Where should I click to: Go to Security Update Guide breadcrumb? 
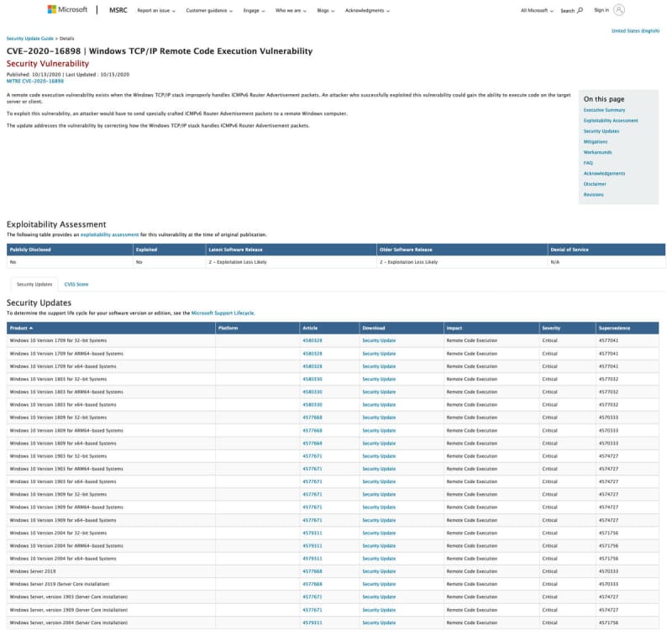coord(31,39)
